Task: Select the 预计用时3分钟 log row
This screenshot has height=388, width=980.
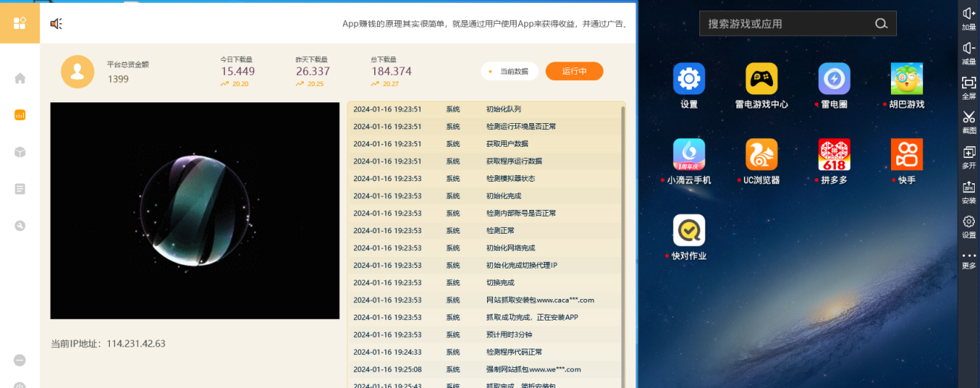Action: pos(484,335)
